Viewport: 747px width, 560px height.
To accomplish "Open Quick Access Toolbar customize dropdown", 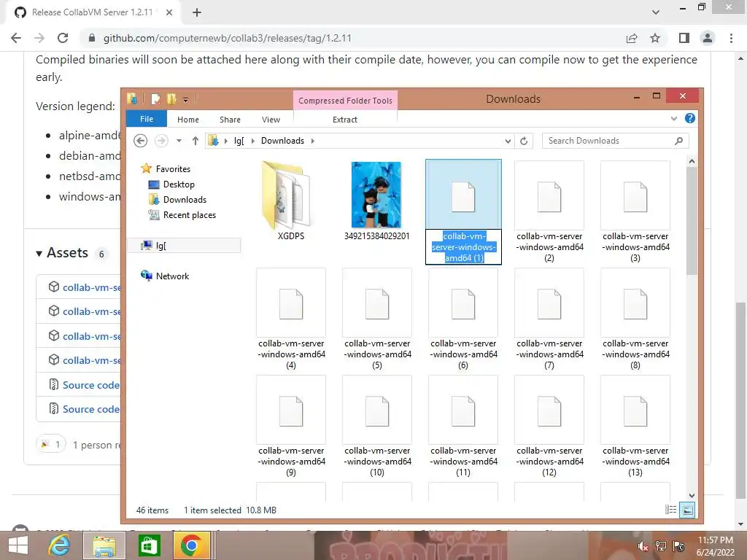I will click(186, 99).
